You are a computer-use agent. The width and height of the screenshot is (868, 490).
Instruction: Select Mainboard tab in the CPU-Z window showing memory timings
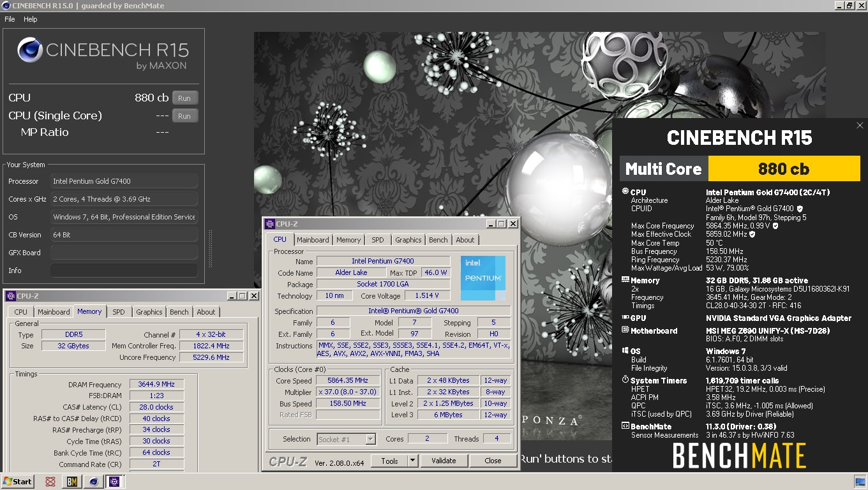tap(54, 312)
